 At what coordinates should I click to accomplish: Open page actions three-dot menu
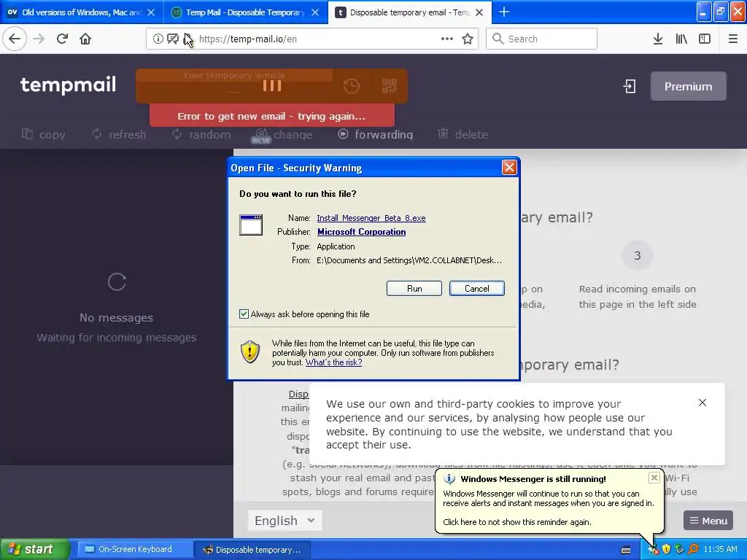click(447, 39)
